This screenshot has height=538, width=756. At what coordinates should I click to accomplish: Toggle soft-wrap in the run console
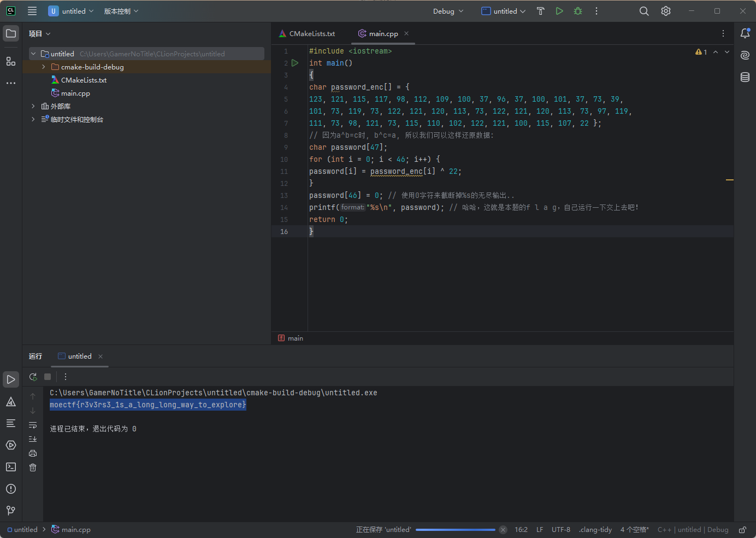[33, 425]
